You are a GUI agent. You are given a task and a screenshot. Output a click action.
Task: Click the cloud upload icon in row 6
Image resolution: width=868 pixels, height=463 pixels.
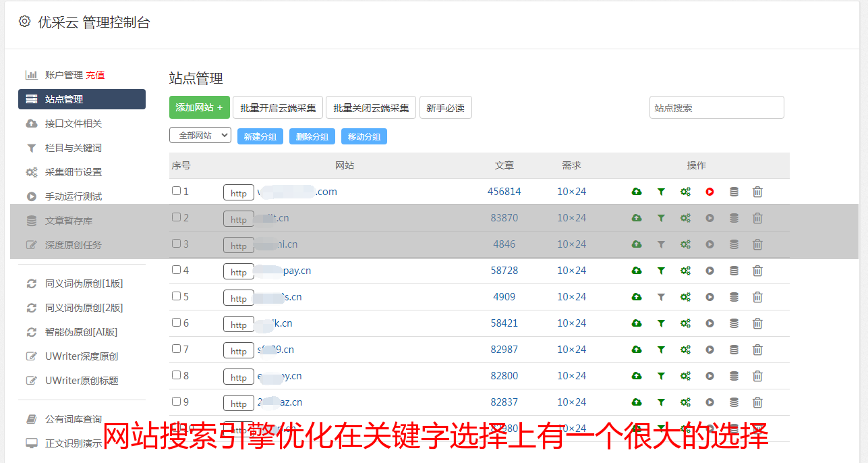637,323
